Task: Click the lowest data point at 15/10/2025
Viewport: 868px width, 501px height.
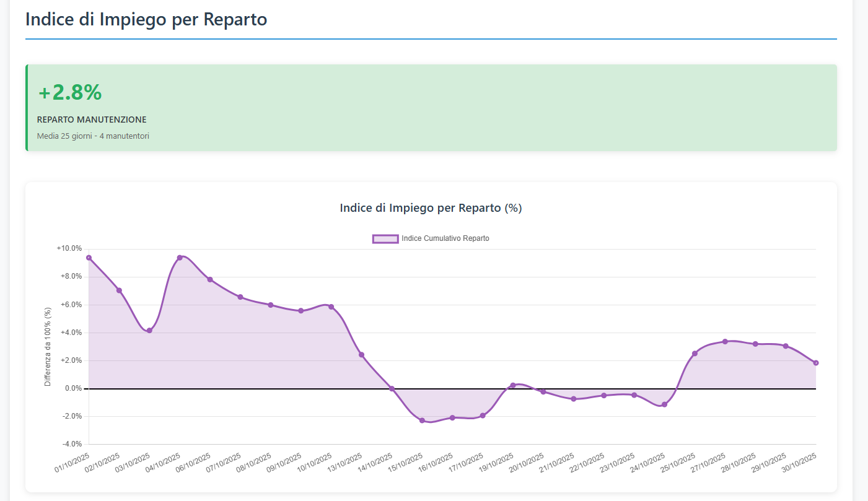Action: (x=422, y=420)
